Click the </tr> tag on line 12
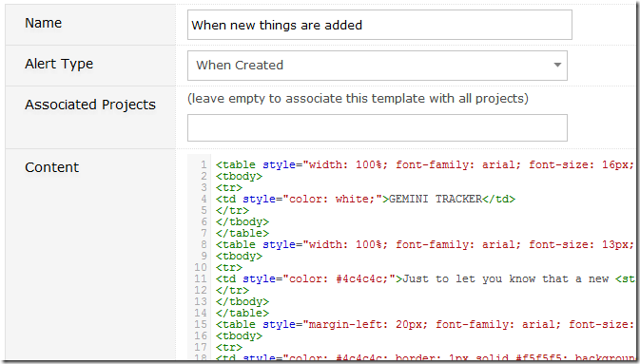Image resolution: width=640 pixels, height=364 pixels. [x=232, y=291]
